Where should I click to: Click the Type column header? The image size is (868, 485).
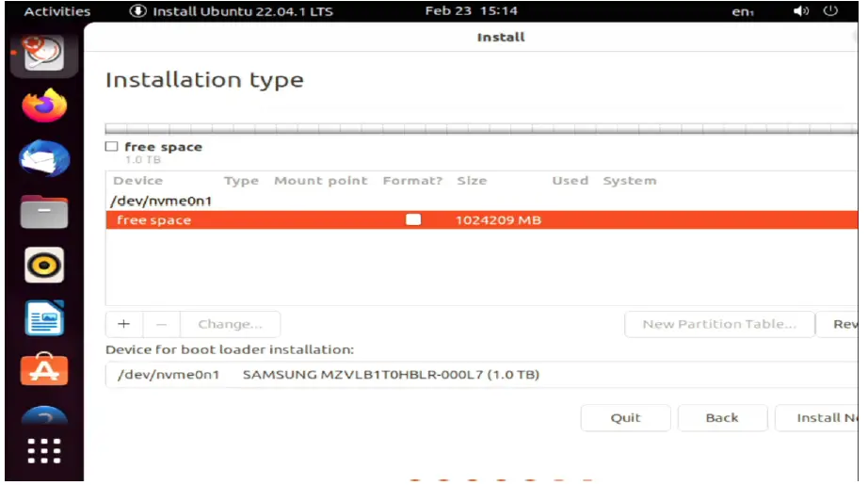[241, 181]
